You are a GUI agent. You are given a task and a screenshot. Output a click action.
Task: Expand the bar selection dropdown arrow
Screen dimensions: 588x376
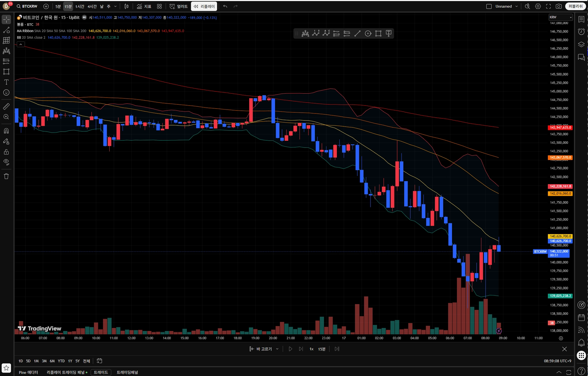[x=277, y=349]
